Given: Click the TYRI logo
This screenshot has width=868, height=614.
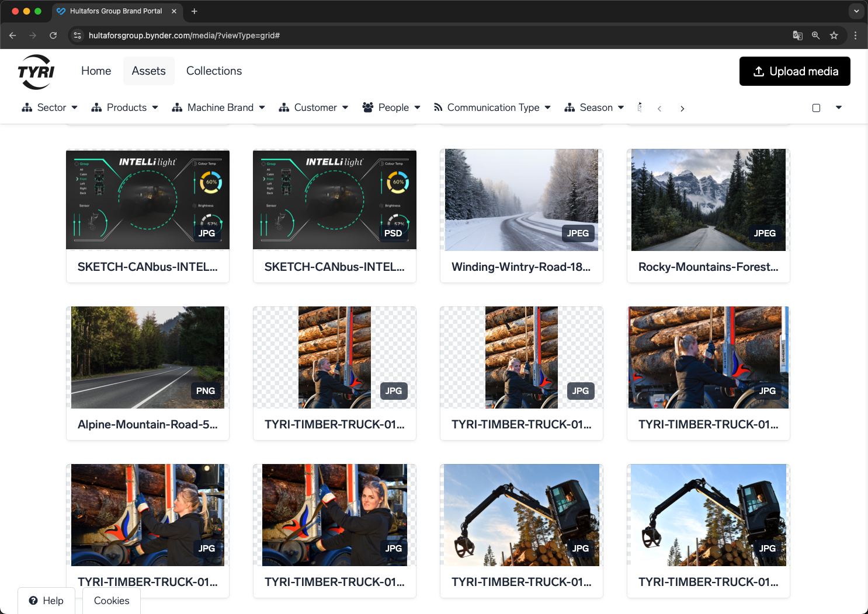Looking at the screenshot, I should [x=36, y=72].
